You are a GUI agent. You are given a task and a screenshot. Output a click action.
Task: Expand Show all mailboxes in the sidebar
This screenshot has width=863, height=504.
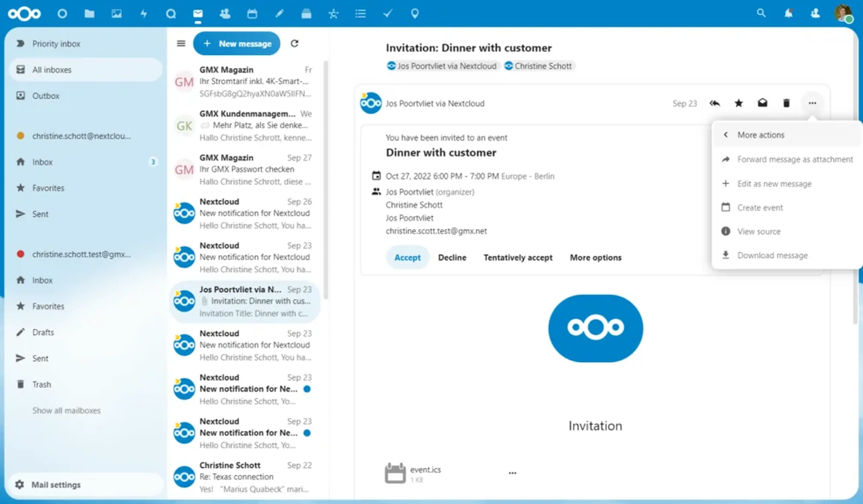coord(66,410)
